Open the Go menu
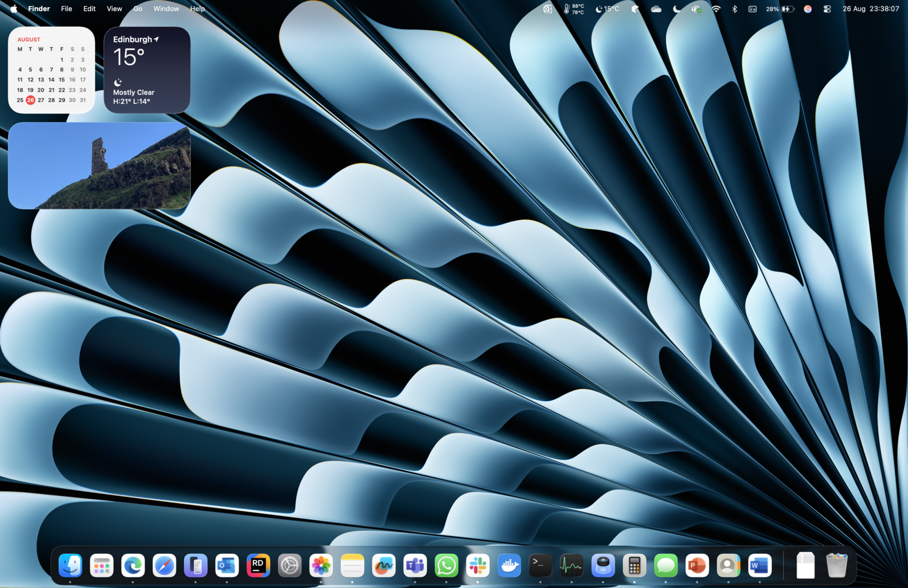The width and height of the screenshot is (908, 588). 138,9
